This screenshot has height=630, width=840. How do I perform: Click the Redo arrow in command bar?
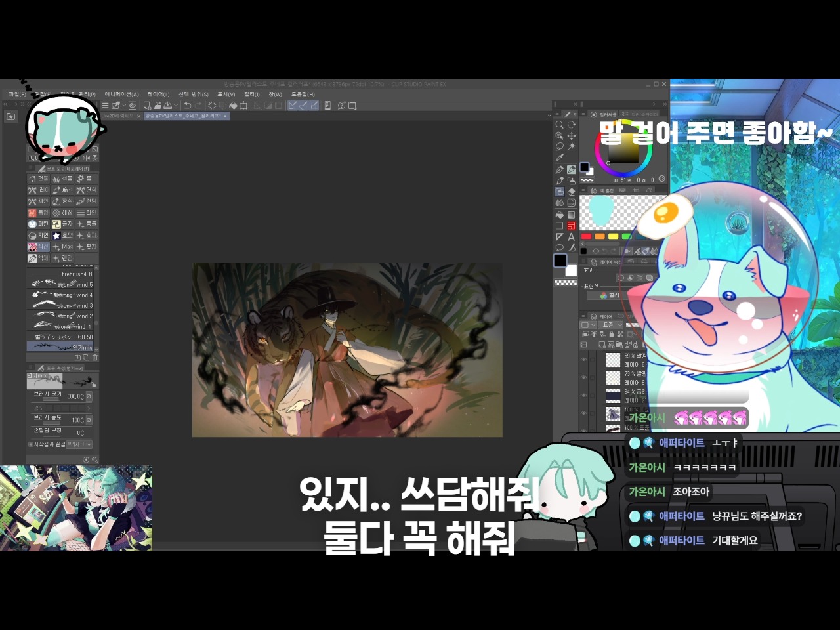198,106
